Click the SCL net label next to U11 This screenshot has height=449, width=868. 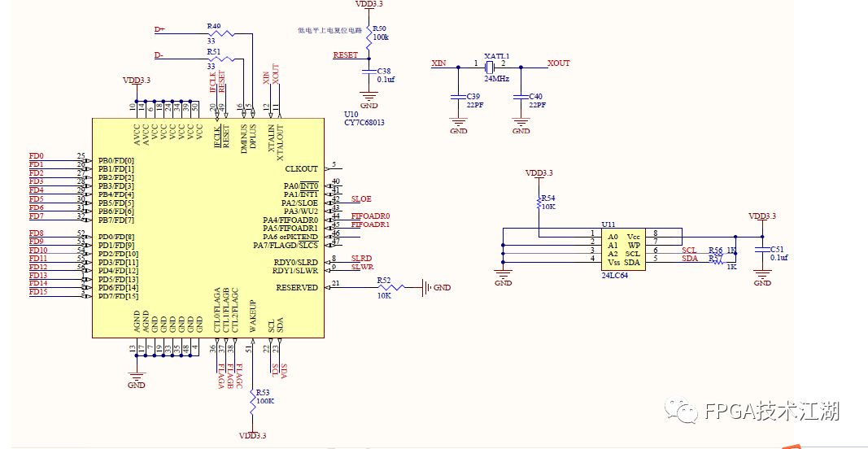pyautogui.click(x=689, y=251)
